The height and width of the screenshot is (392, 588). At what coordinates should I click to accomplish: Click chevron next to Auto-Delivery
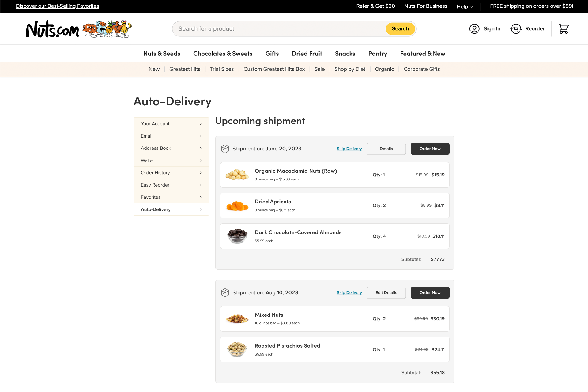[201, 209]
